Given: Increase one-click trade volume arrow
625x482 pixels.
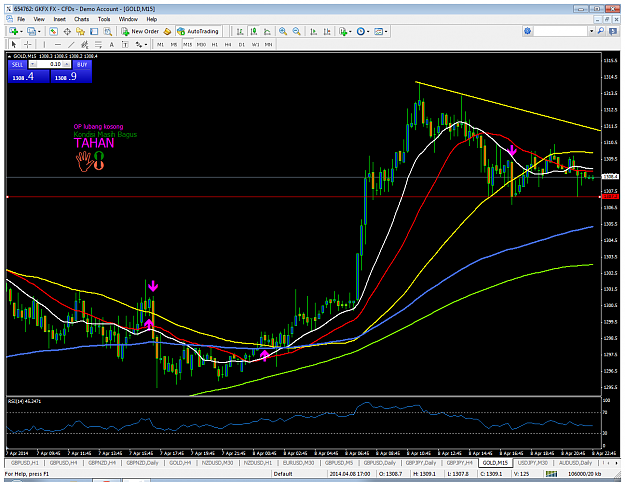Looking at the screenshot, I should 67,64.
